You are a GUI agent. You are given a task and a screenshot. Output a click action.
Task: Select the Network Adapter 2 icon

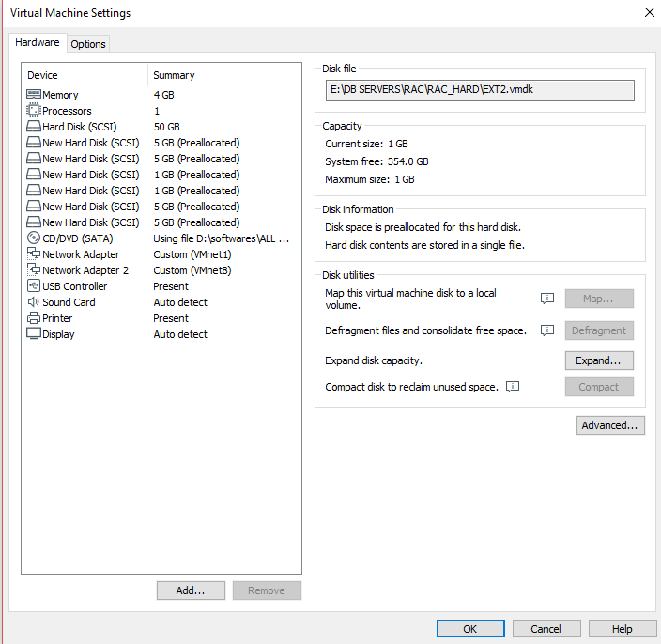34,269
